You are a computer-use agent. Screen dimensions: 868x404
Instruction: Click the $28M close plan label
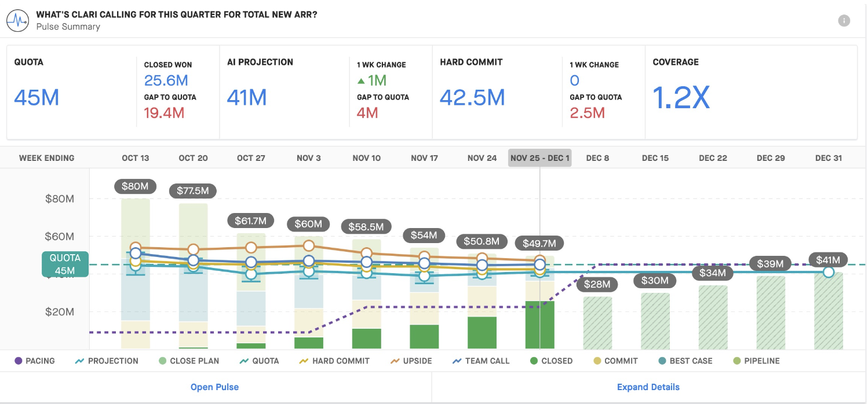597,284
